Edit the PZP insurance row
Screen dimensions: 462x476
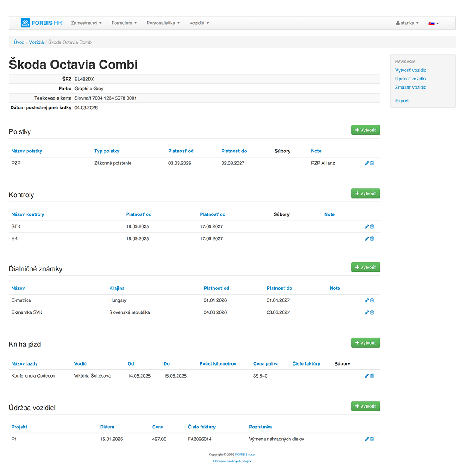click(x=367, y=164)
